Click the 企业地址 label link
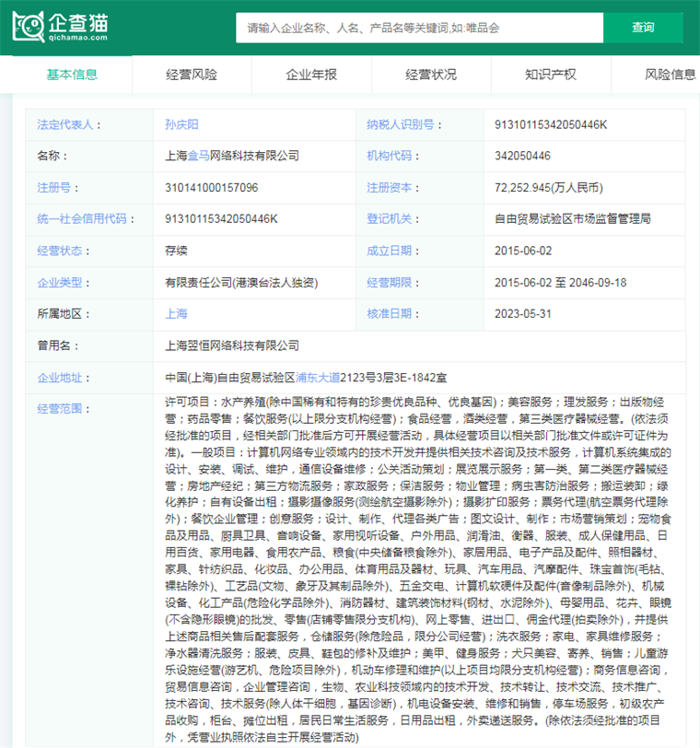The height and width of the screenshot is (748, 700). tap(60, 378)
